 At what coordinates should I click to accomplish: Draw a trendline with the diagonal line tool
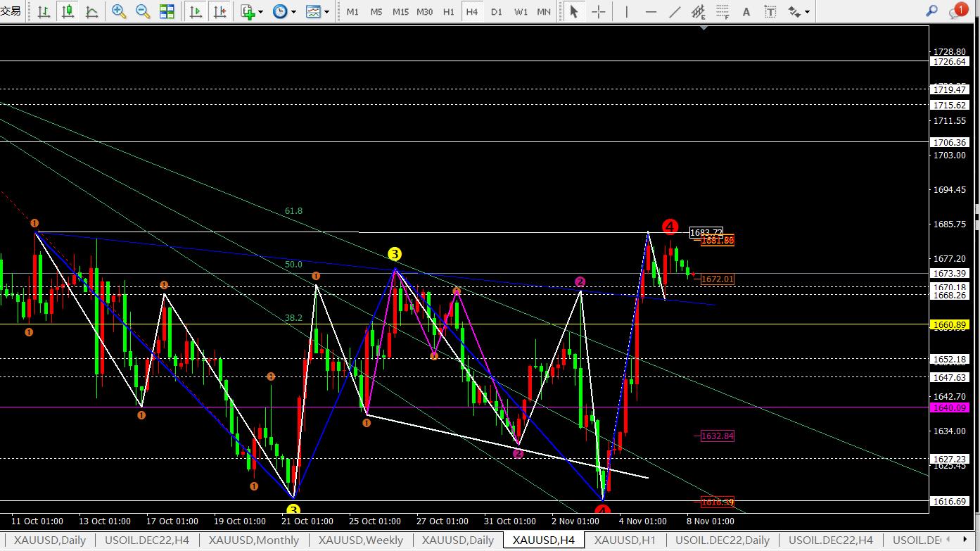point(675,12)
